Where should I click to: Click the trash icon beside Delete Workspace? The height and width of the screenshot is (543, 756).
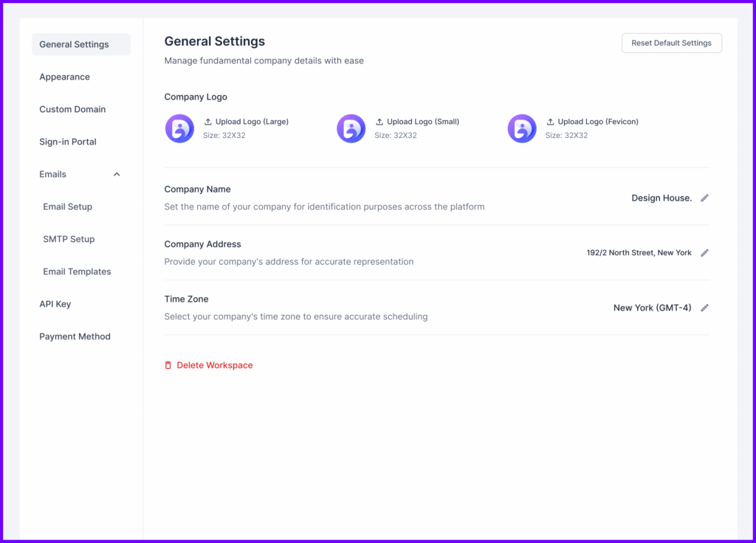pyautogui.click(x=168, y=364)
